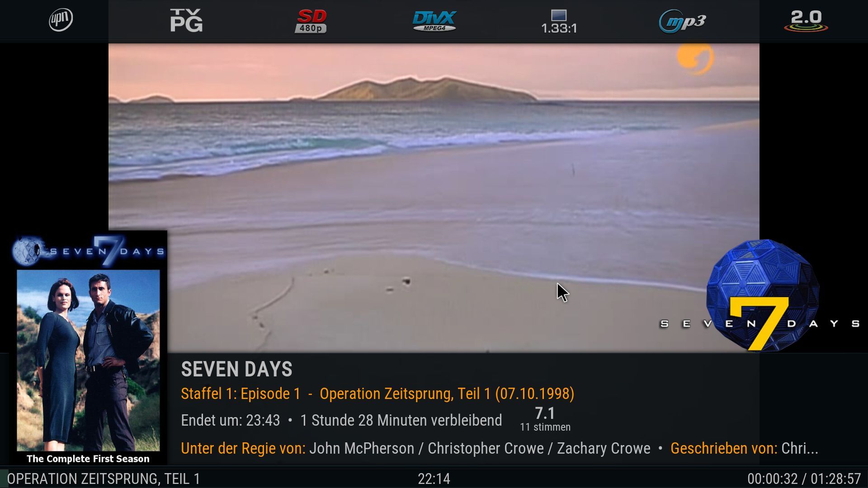This screenshot has width=868, height=488.
Task: Click the elapsed time 00:00:32 display
Action: pyautogui.click(x=772, y=479)
